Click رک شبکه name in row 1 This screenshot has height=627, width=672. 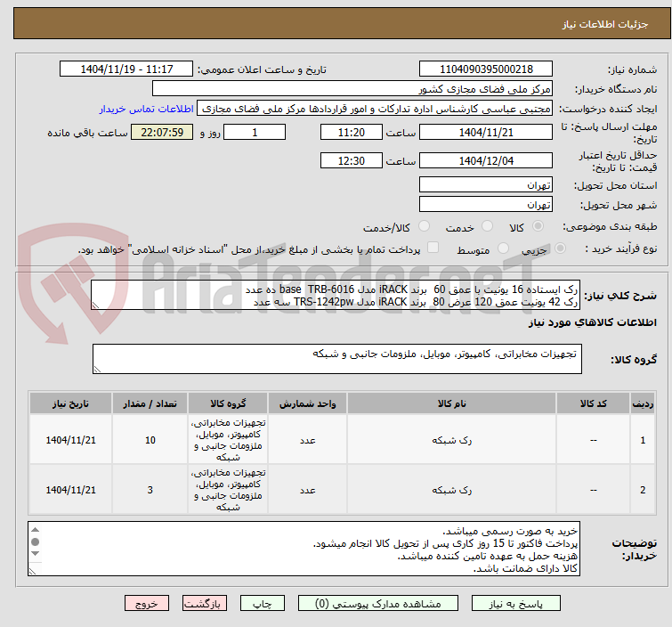click(x=452, y=440)
